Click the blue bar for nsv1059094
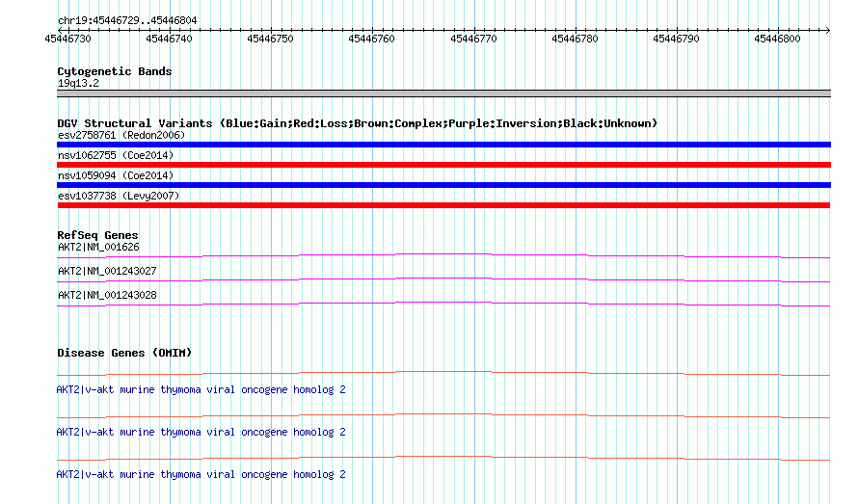 [x=443, y=185]
